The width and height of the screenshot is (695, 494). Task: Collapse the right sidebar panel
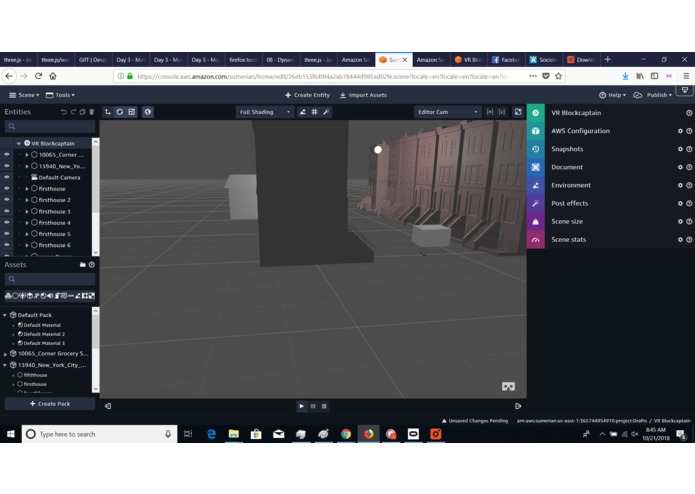tap(518, 406)
